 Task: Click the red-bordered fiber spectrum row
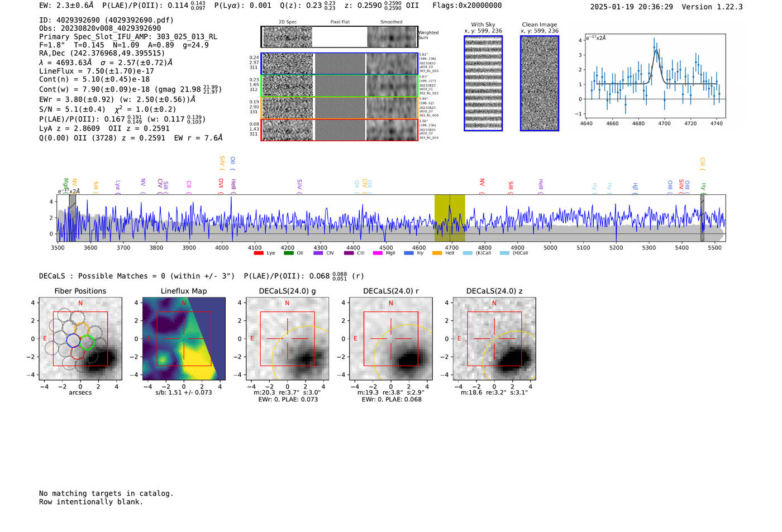[339, 130]
